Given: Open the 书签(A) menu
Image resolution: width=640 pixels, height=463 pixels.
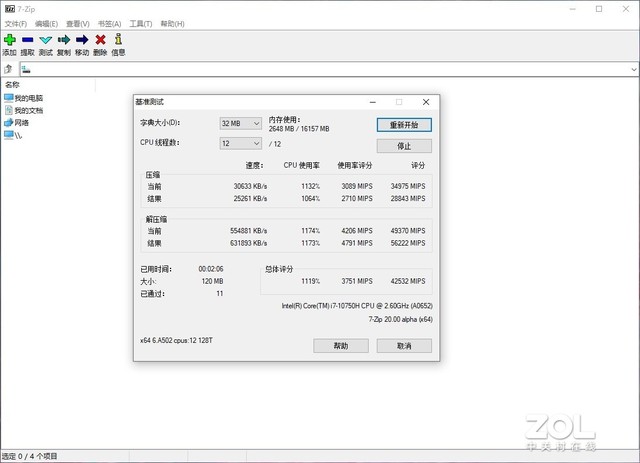Looking at the screenshot, I should (x=109, y=24).
